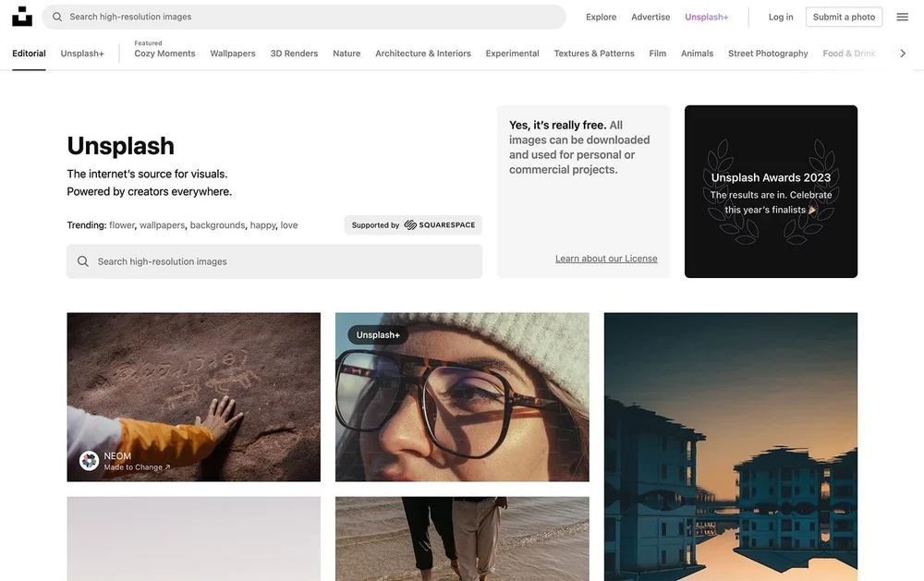Open Learn about our License link
924x581 pixels.
[606, 258]
